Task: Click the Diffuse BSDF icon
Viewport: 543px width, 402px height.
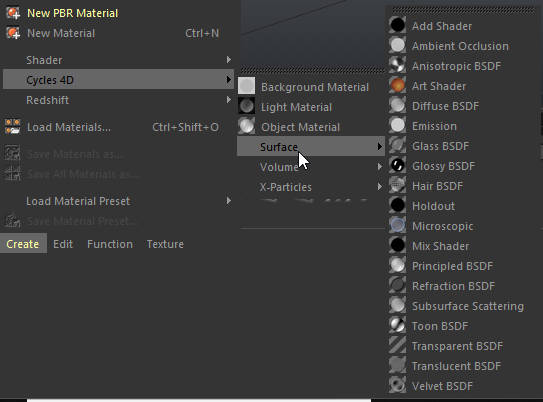Action: (398, 105)
